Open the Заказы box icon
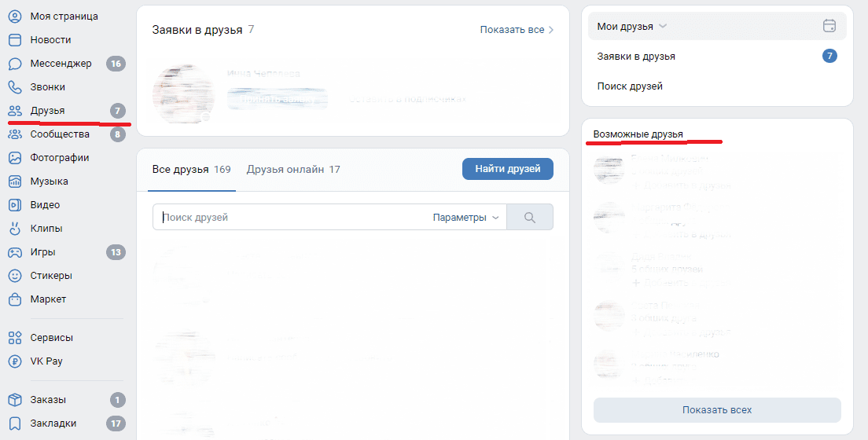This screenshot has height=440, width=868. (x=15, y=400)
